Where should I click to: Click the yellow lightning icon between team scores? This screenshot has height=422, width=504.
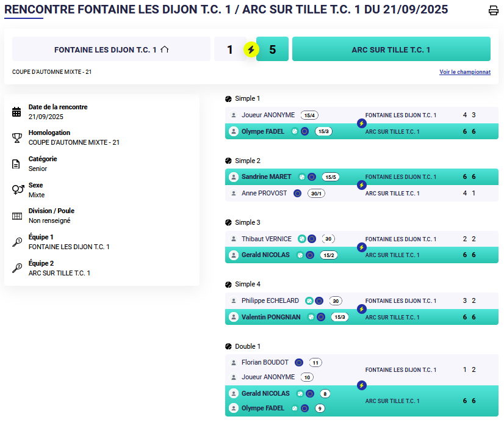coord(251,49)
